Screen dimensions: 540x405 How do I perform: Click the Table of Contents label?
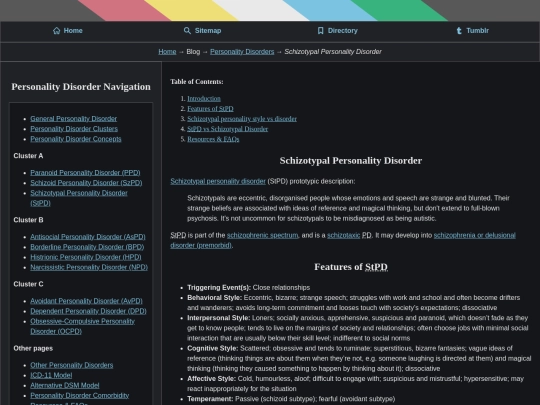point(197,82)
